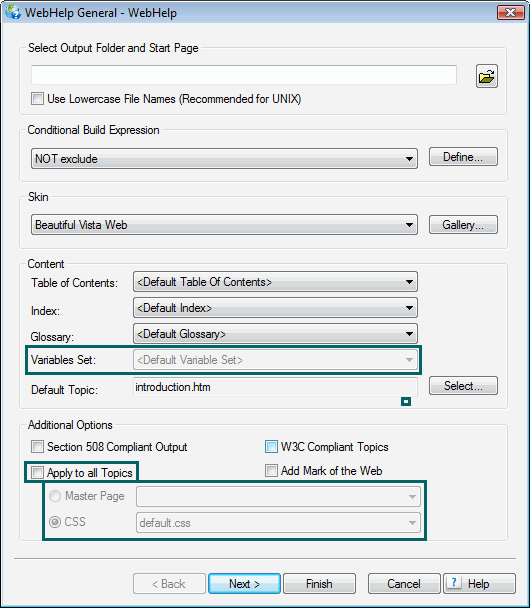Viewport: 530px width, 608px height.
Task: Toggle W3C Compliant Topics checkbox
Action: (271, 447)
